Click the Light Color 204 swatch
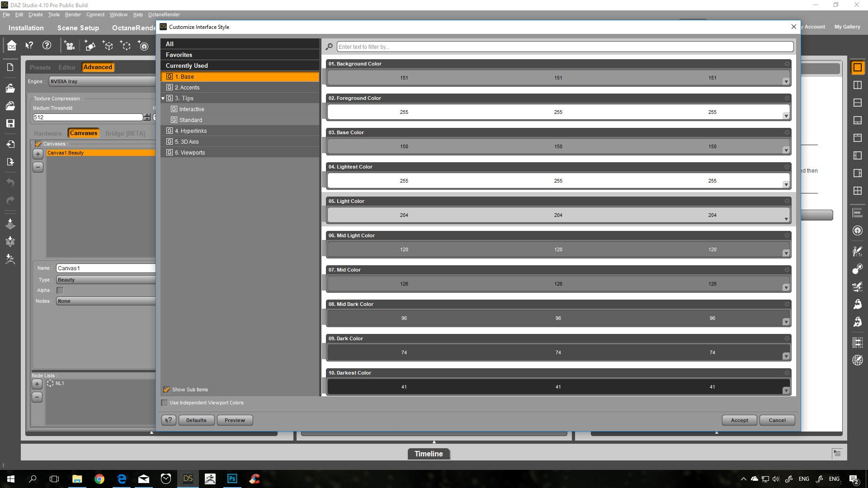This screenshot has width=868, height=488. [557, 215]
